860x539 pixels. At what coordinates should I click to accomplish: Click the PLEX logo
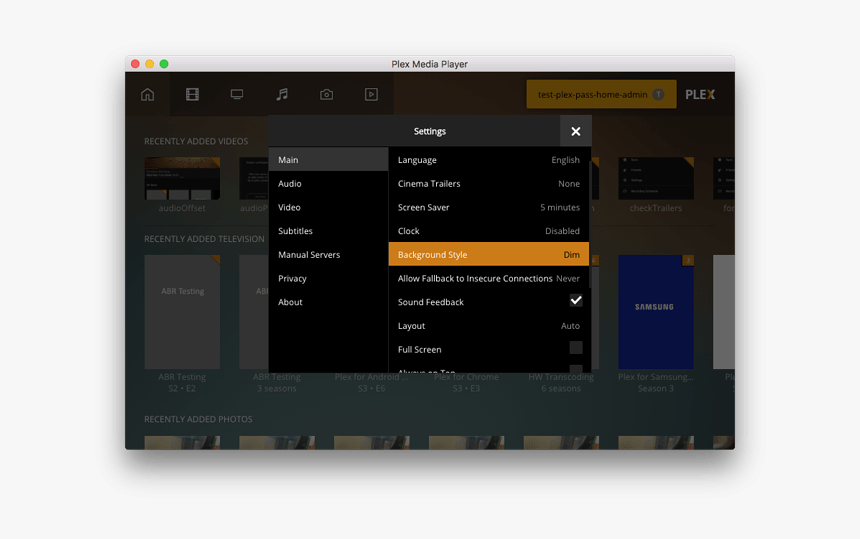click(x=700, y=95)
